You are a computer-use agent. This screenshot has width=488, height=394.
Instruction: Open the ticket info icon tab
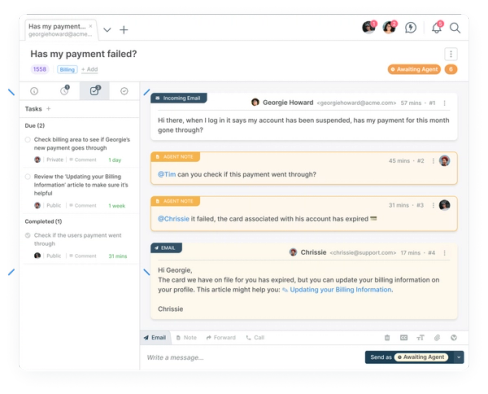click(34, 91)
